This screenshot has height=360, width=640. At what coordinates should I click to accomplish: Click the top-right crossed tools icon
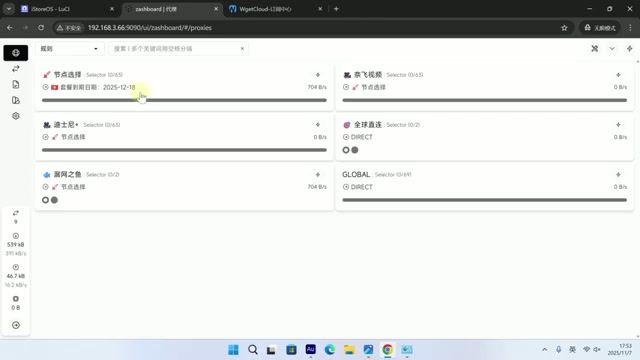pyautogui.click(x=595, y=49)
